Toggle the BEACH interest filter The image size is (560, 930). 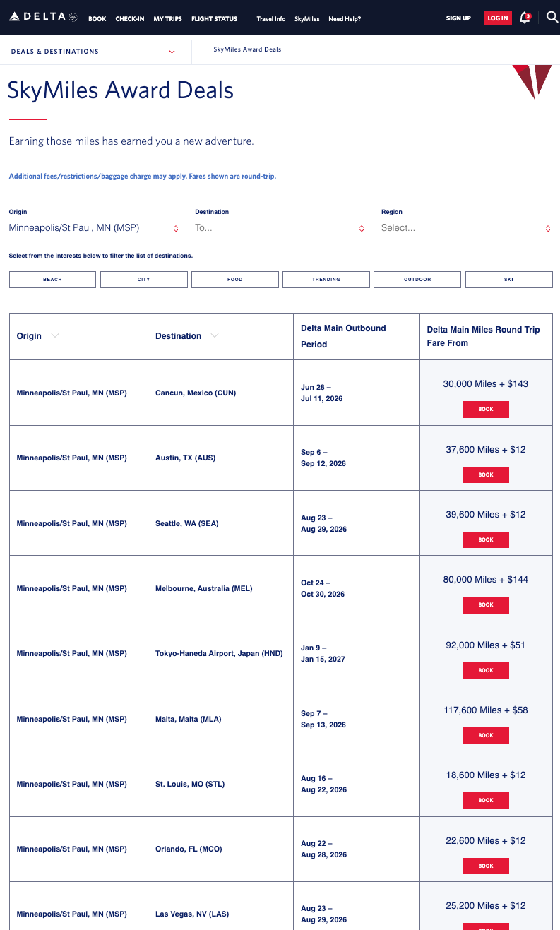point(52,280)
